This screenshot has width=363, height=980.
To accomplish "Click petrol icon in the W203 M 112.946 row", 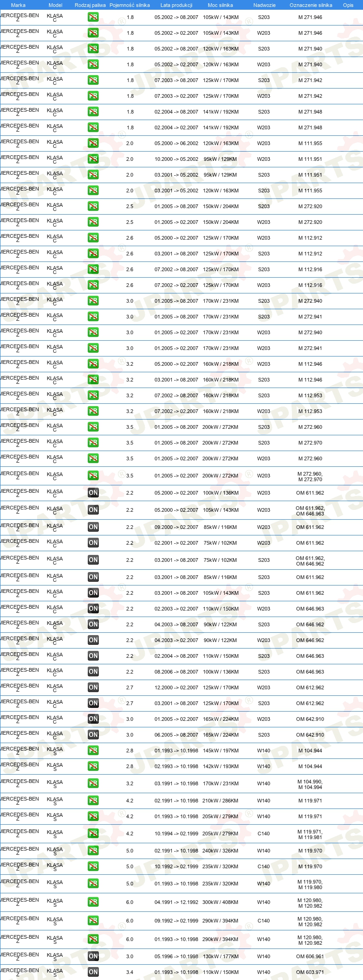I will pyautogui.click(x=93, y=364).
